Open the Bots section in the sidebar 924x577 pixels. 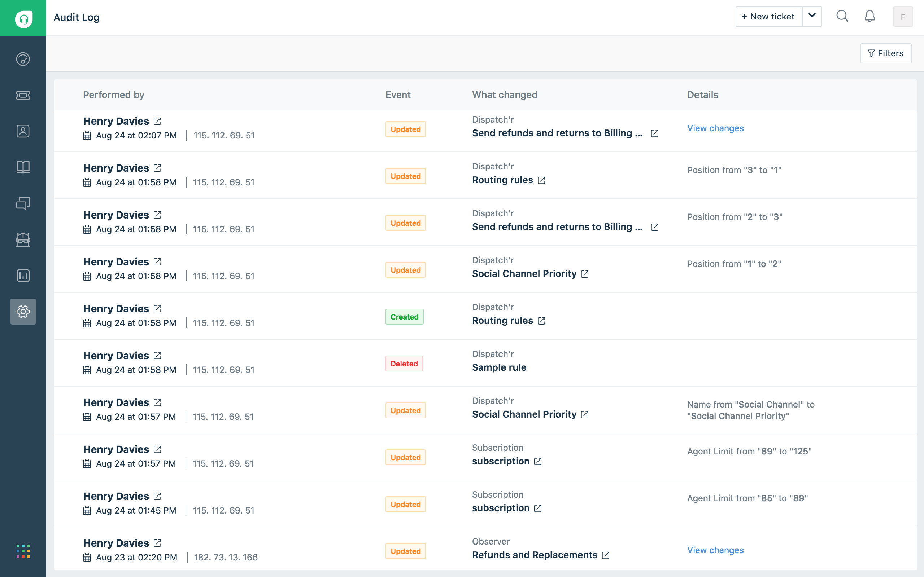click(23, 240)
